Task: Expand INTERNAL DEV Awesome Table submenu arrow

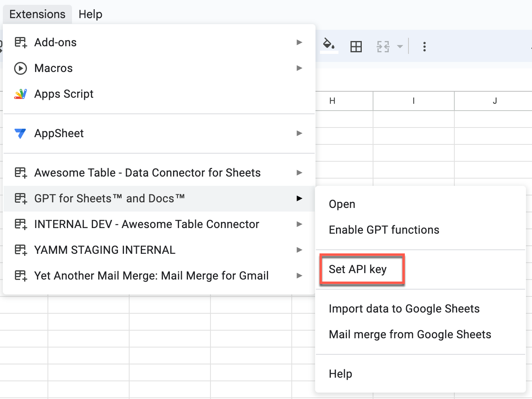Action: click(299, 224)
